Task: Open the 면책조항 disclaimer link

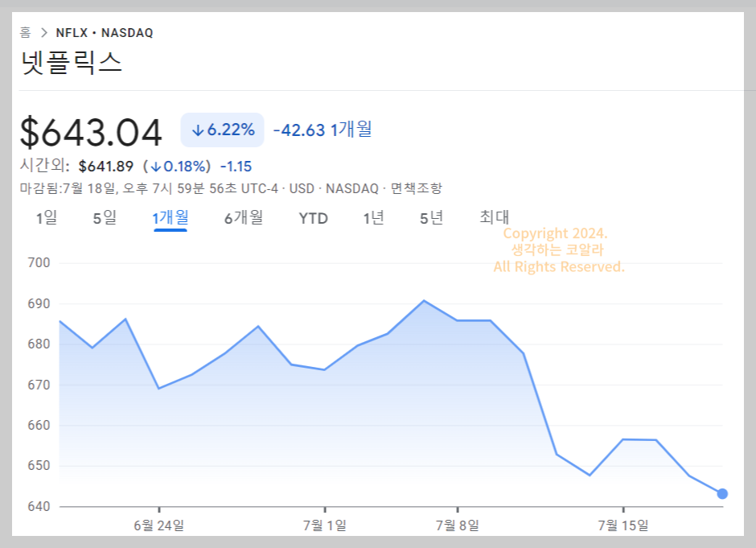Action: point(416,188)
